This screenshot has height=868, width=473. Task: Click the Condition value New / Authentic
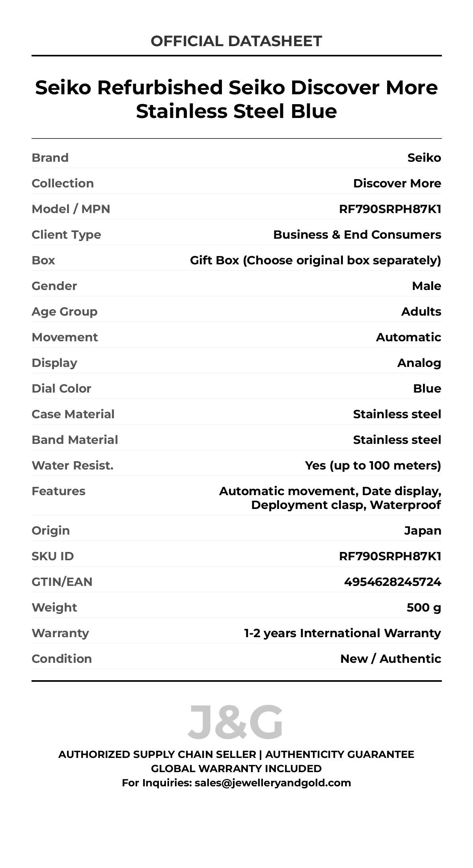(391, 659)
